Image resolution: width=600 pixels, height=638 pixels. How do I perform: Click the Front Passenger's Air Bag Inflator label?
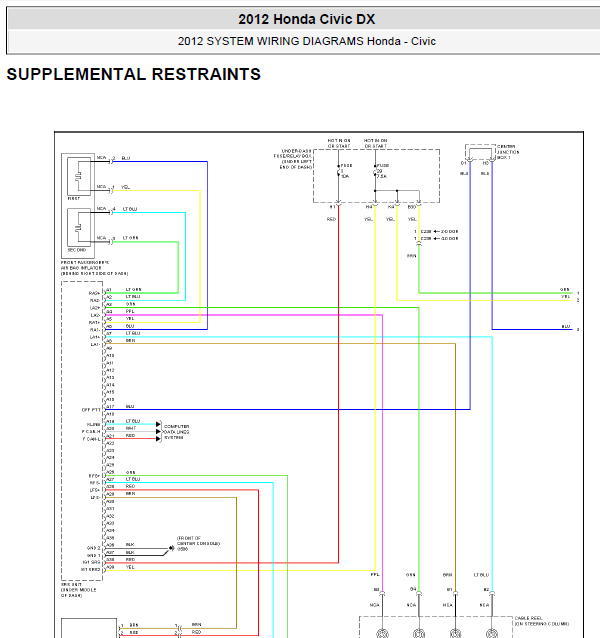click(x=94, y=268)
